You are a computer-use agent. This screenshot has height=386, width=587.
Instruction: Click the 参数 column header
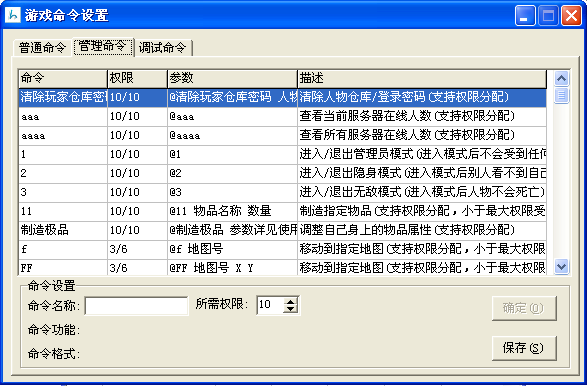point(232,78)
